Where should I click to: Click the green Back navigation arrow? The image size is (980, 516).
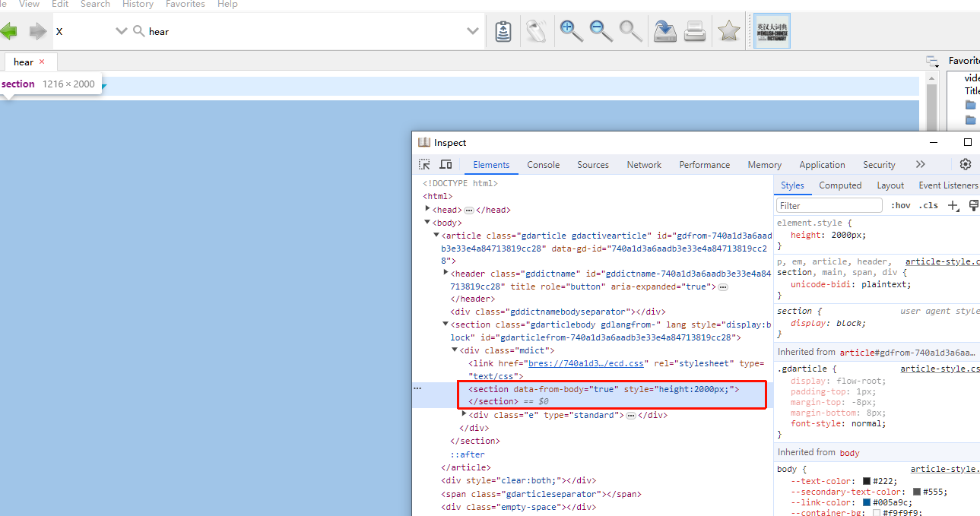tap(8, 31)
